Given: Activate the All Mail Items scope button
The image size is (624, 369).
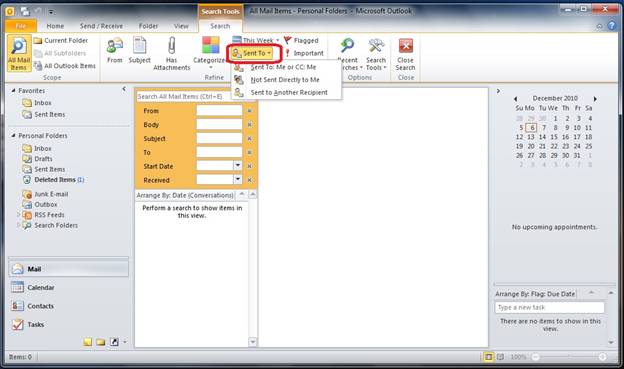Looking at the screenshot, I should [19, 53].
